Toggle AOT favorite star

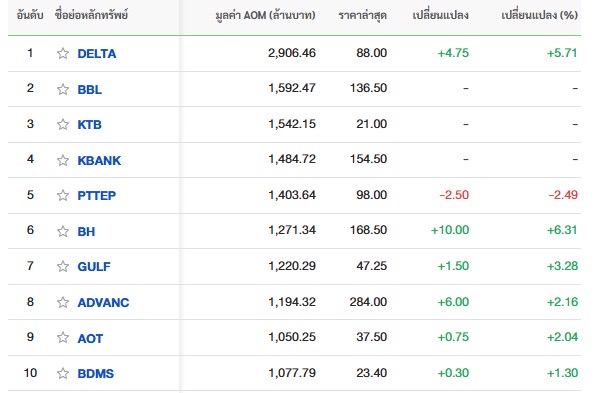coord(63,338)
